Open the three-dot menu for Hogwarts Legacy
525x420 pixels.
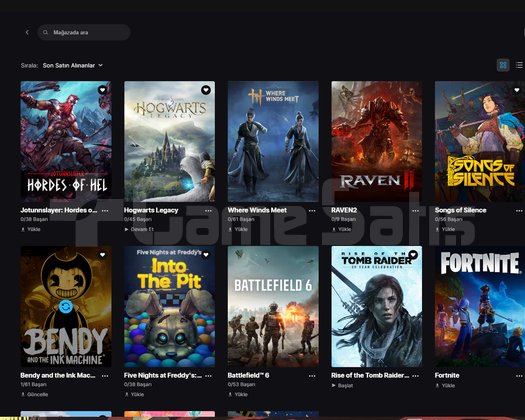tap(208, 211)
